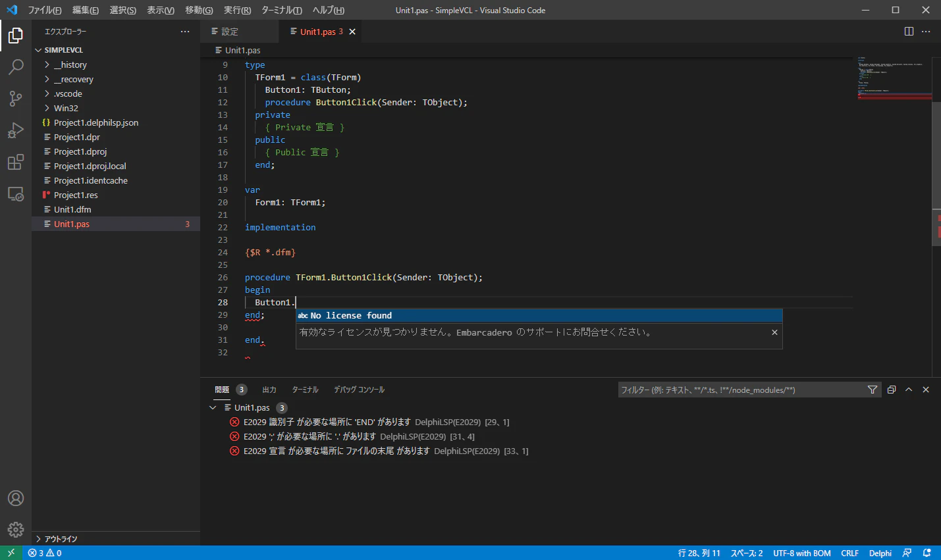Click the split editor icon
Viewport: 941px width, 560px height.
click(x=909, y=32)
